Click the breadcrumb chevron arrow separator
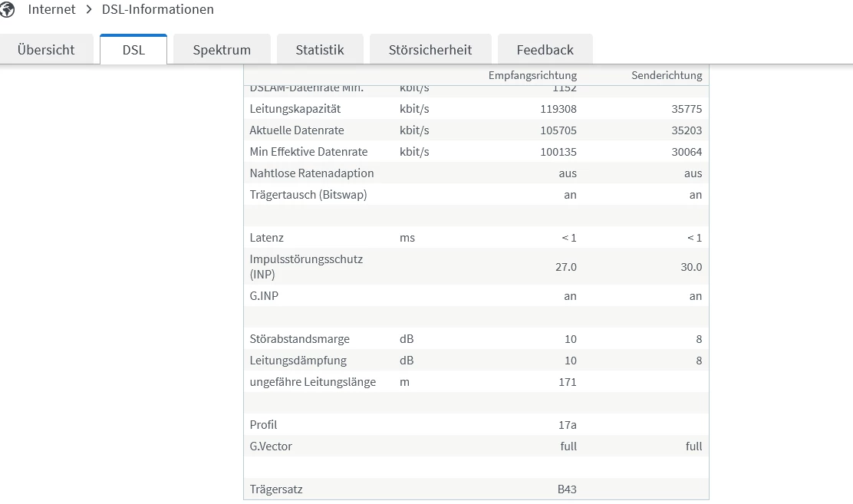This screenshot has height=504, width=853. [89, 10]
